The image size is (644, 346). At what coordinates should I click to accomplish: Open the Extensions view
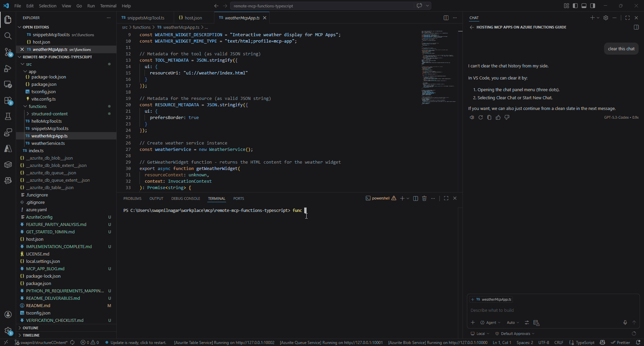8,101
